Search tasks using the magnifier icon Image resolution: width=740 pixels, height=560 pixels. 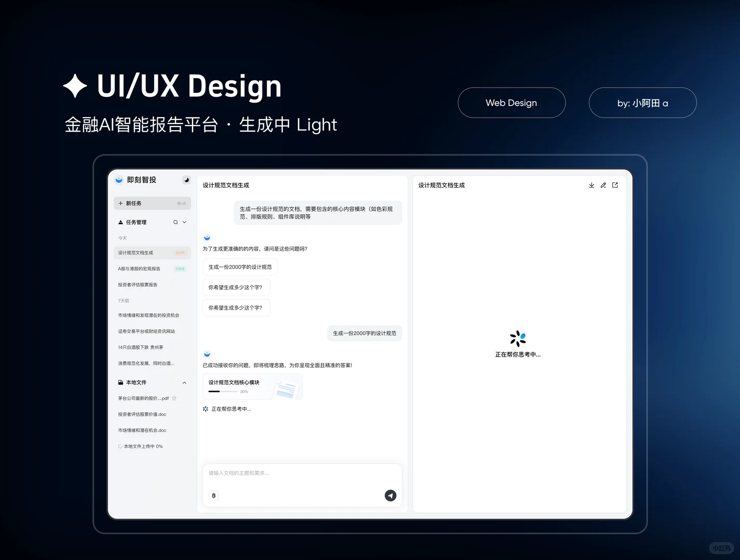[175, 222]
